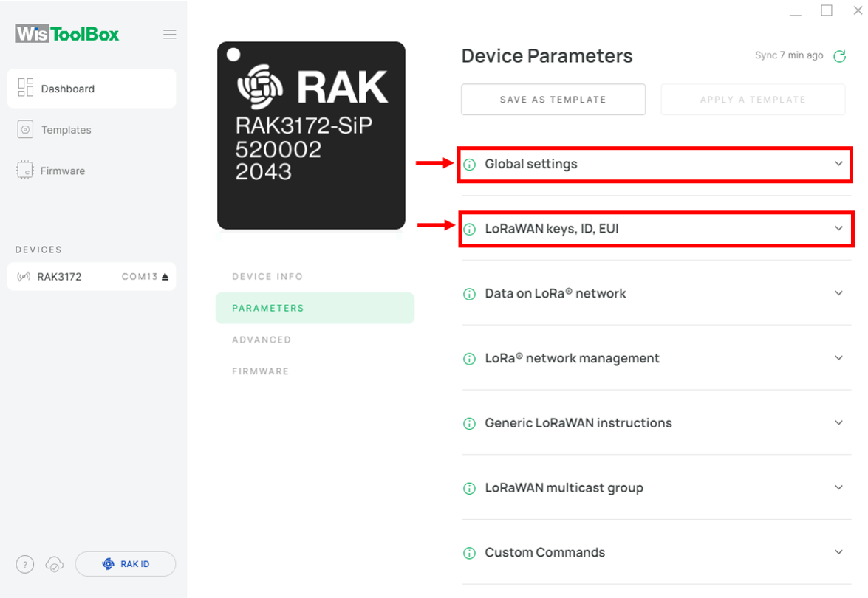Expand LoRaWAN keys, ID, EUI chevron
The width and height of the screenshot is (868, 598).
click(x=838, y=228)
